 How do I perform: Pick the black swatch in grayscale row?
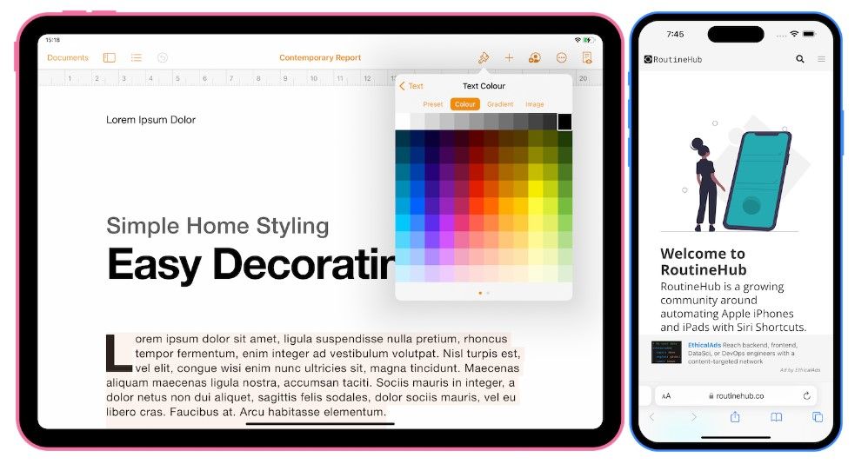pyautogui.click(x=564, y=122)
